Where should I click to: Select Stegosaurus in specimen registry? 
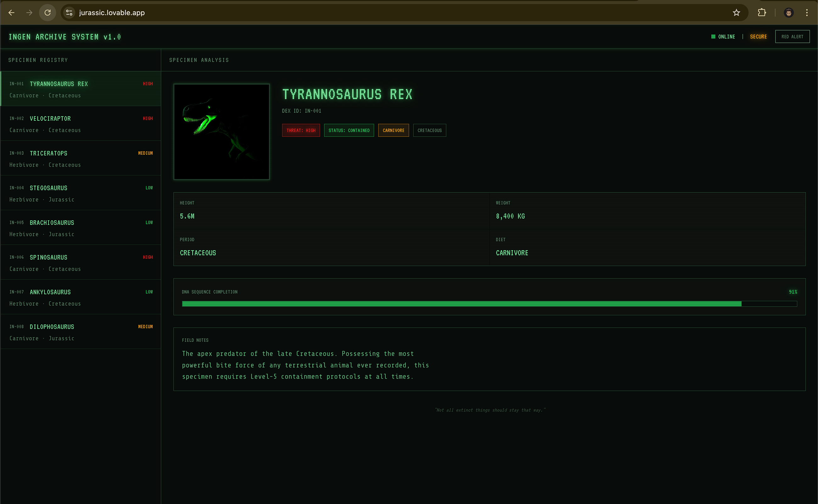coord(81,193)
